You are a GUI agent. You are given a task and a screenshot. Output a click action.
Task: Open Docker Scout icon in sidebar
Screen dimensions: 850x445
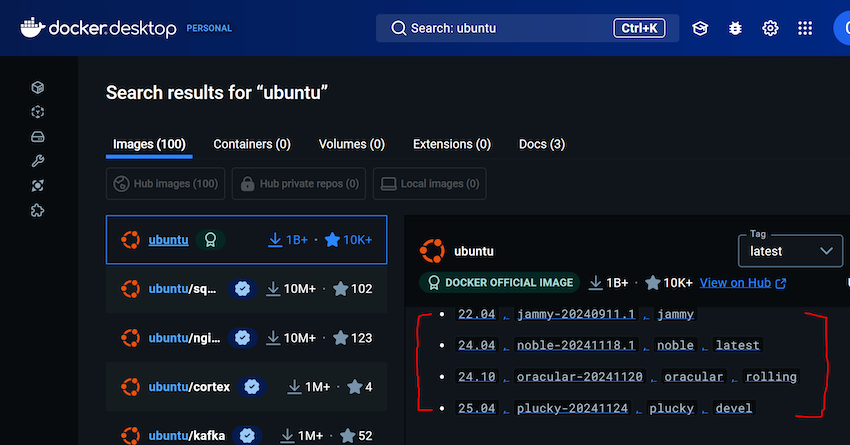[x=37, y=186]
